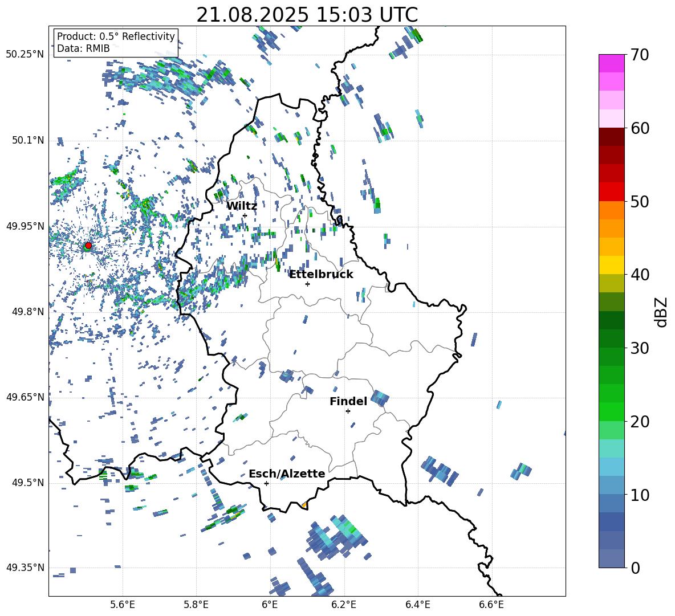Screen dimensions: 675x616
Task: Click the 49.65°N latitude label
Action: (x=25, y=397)
